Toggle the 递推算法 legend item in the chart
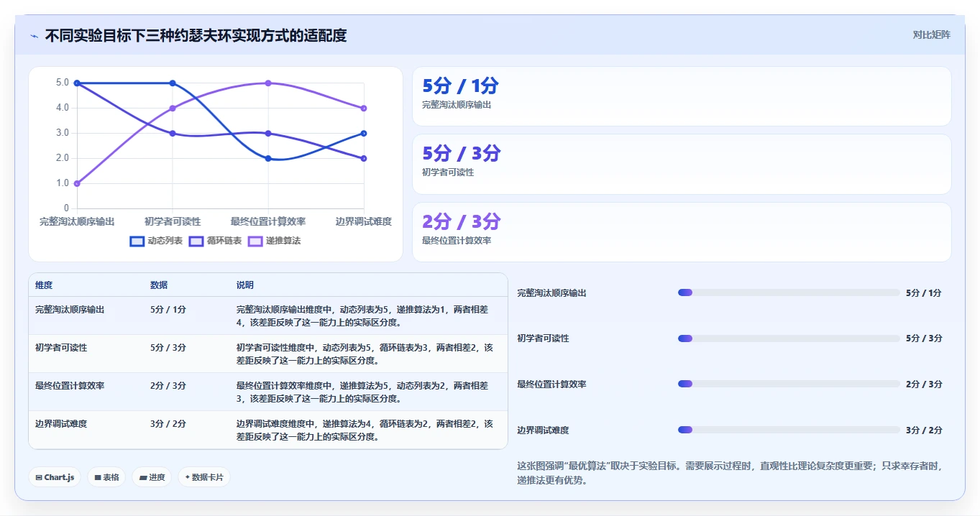The image size is (980, 516). (274, 241)
